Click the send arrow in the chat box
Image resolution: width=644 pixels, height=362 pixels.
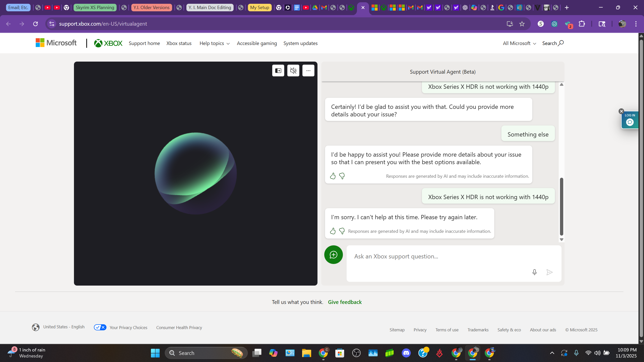pos(549,272)
